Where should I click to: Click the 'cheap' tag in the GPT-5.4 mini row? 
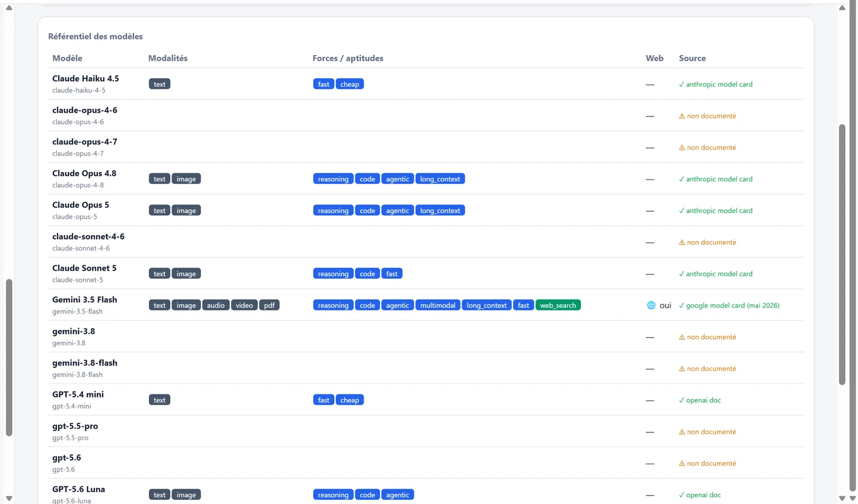click(x=350, y=400)
